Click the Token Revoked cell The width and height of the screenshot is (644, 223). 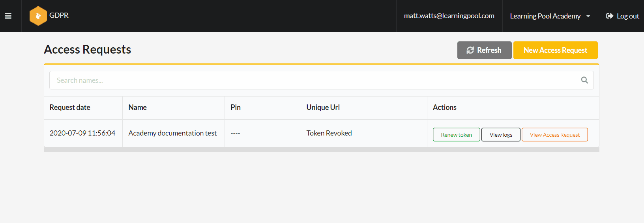pyautogui.click(x=329, y=133)
